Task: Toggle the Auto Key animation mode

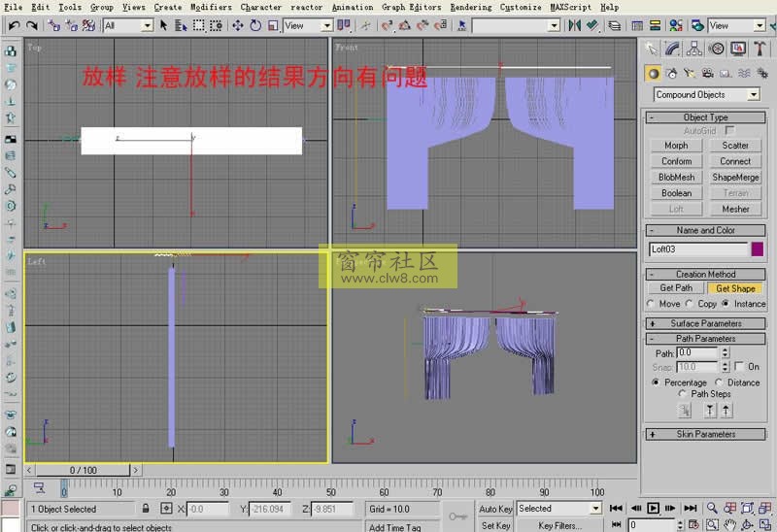Action: (x=495, y=509)
